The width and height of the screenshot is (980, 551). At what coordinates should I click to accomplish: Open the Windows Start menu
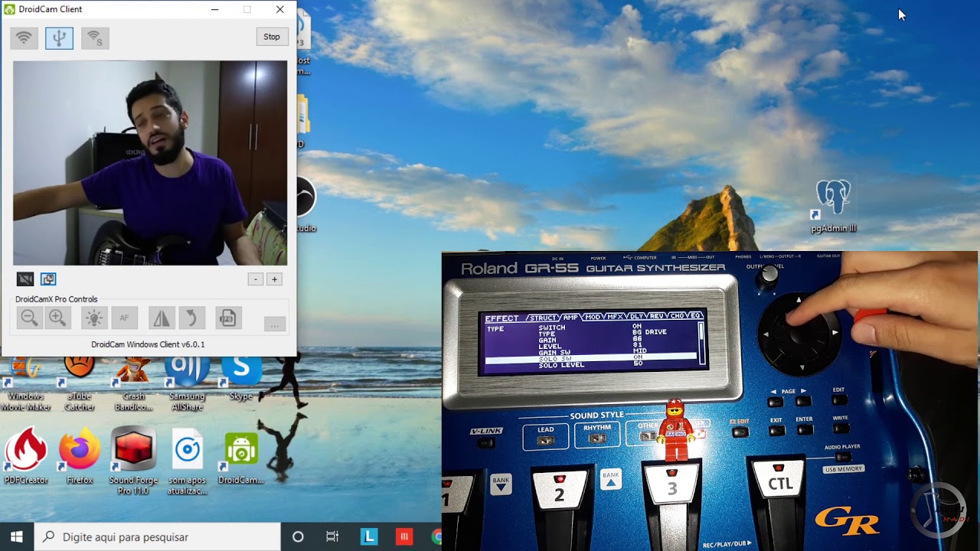(17, 537)
